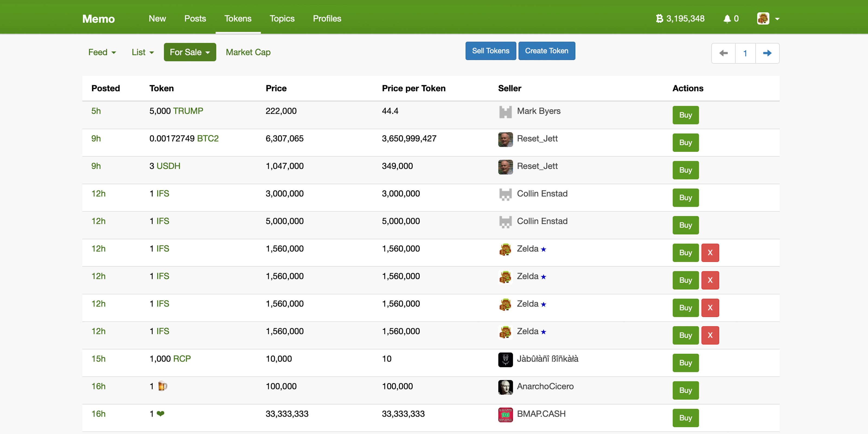Buy the IFS listing priced 3,000,000

click(x=686, y=198)
